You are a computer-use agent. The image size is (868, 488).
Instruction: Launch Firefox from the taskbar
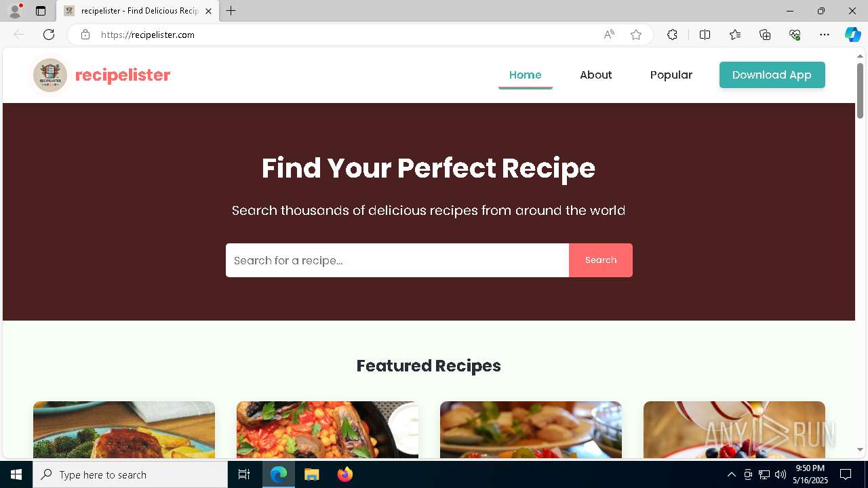click(x=345, y=474)
